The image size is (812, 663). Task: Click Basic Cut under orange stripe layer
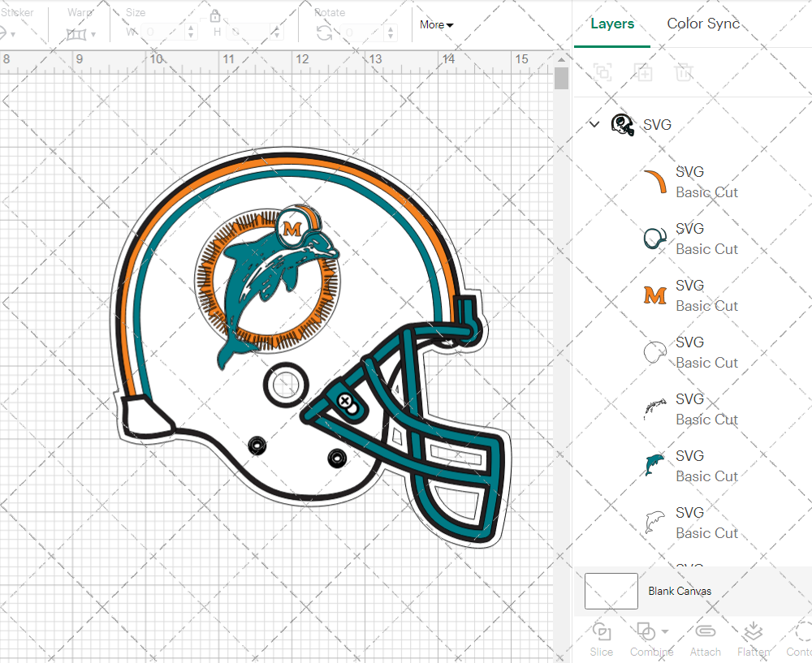click(706, 192)
